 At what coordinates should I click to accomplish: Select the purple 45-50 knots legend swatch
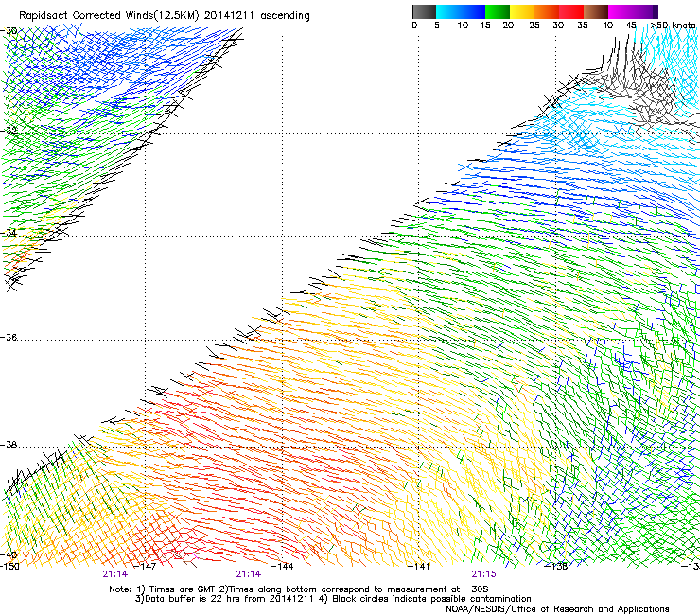(645, 11)
